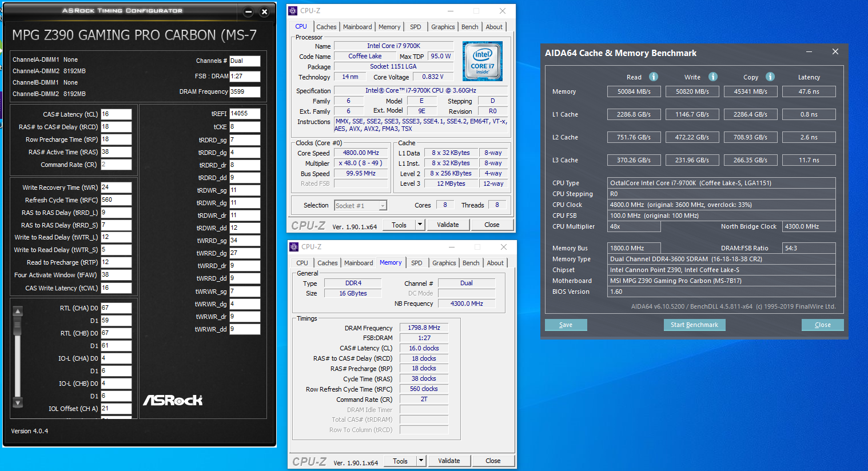
Task: Click Validate in the CPU-Z processor window
Action: click(x=448, y=225)
